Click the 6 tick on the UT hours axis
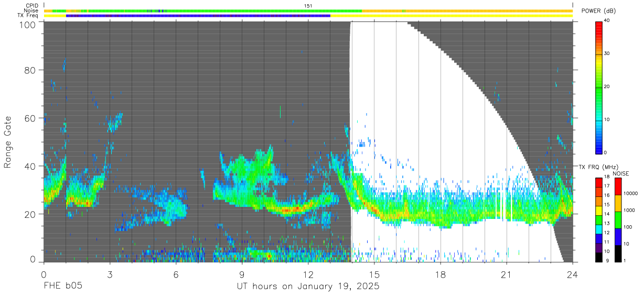The width and height of the screenshot is (644, 297). coord(176,274)
